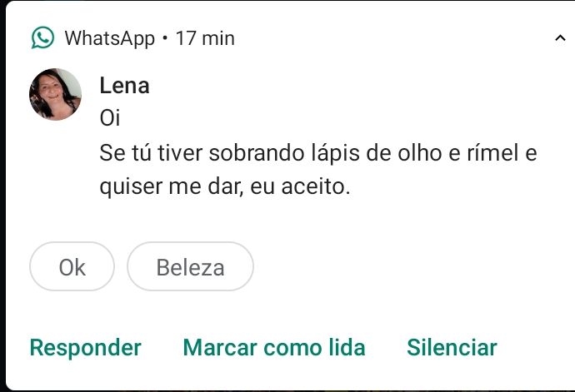The image size is (575, 392).
Task: Tap the dark strip below the notification card
Action: pyautogui.click(x=287, y=388)
